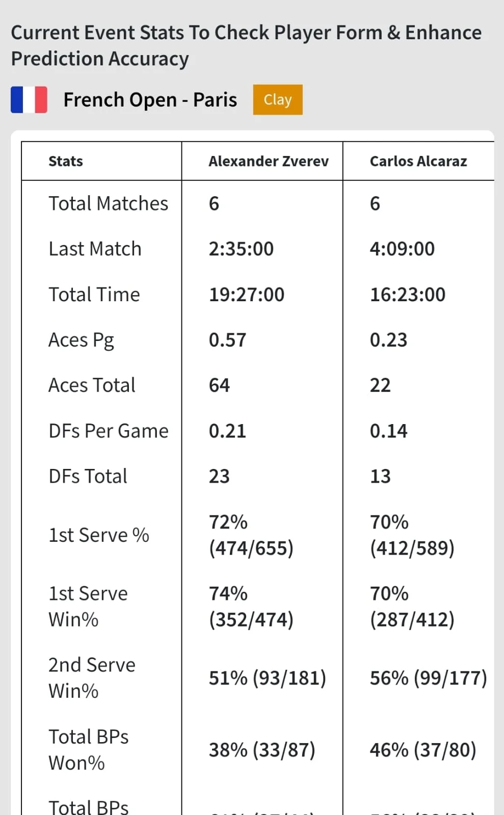The height and width of the screenshot is (815, 504).
Task: Select Alcaraz's 2nd serve win 56% (99/177)
Action: (428, 678)
